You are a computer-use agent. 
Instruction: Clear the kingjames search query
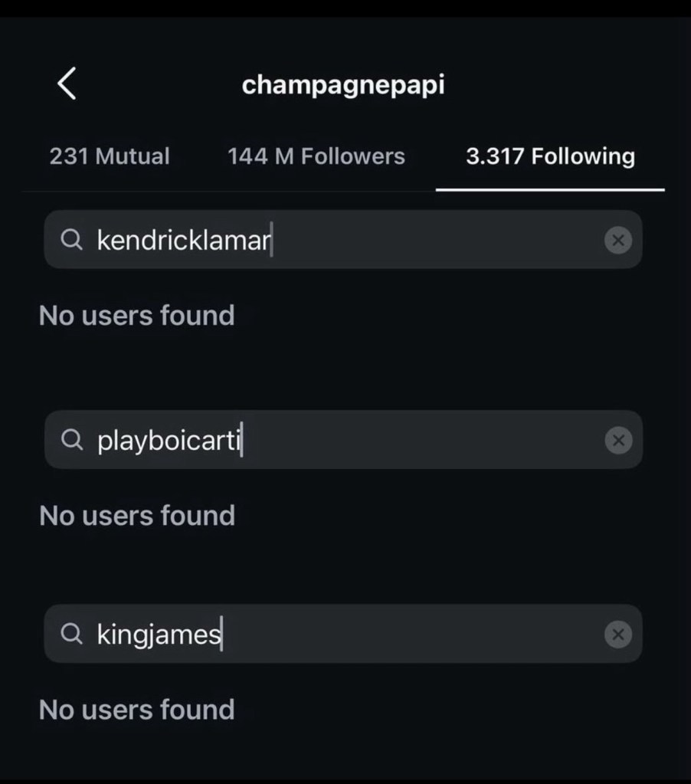click(617, 635)
